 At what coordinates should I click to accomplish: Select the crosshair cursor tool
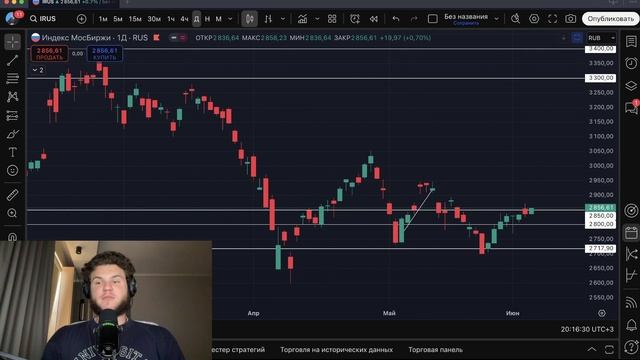(13, 42)
